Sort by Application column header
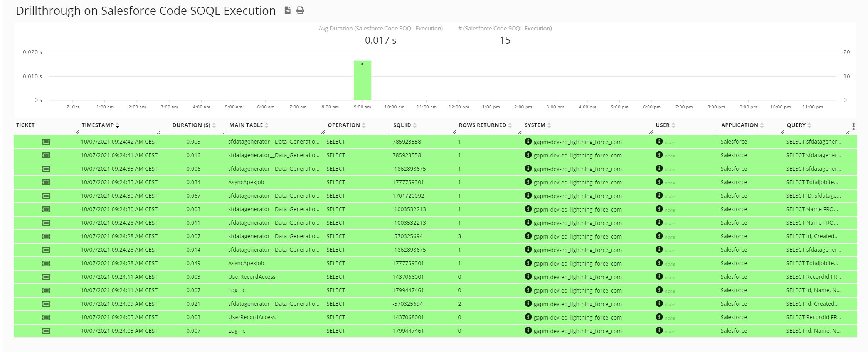The height and width of the screenshot is (352, 868). coord(739,125)
